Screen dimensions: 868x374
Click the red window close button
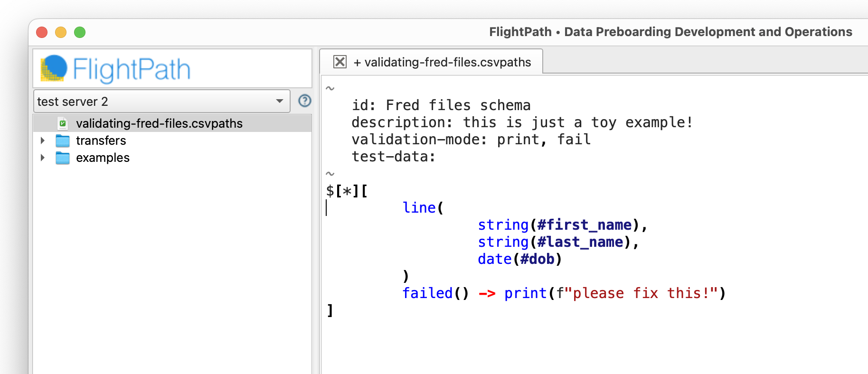42,32
